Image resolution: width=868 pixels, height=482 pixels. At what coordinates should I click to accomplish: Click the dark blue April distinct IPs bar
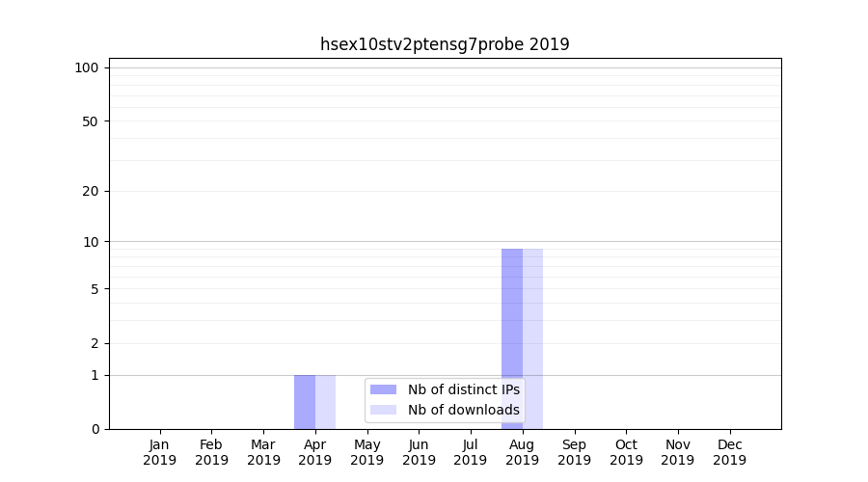coord(305,402)
